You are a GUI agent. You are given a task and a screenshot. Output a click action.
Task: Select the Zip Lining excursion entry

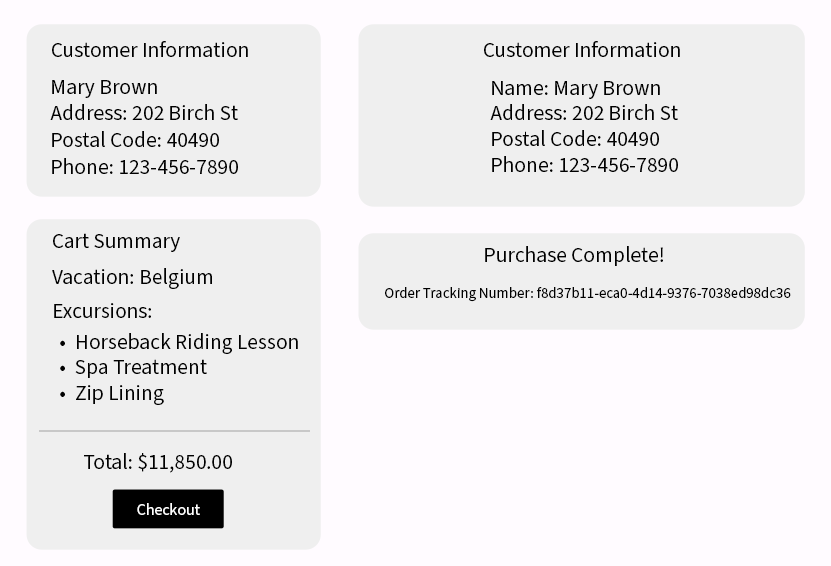click(x=120, y=393)
